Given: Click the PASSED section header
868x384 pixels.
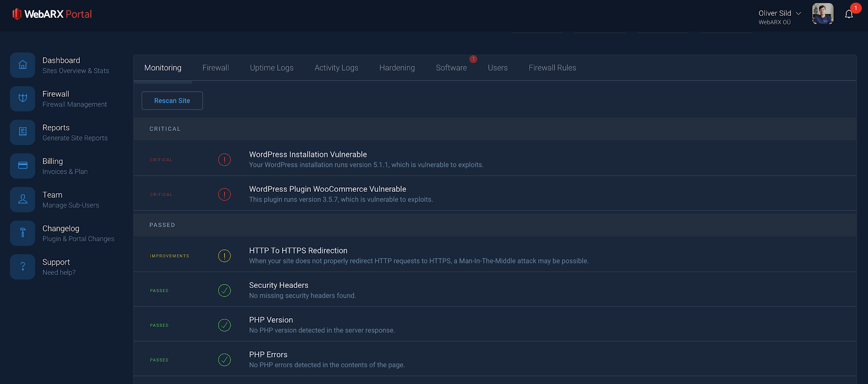Looking at the screenshot, I should (x=495, y=225).
